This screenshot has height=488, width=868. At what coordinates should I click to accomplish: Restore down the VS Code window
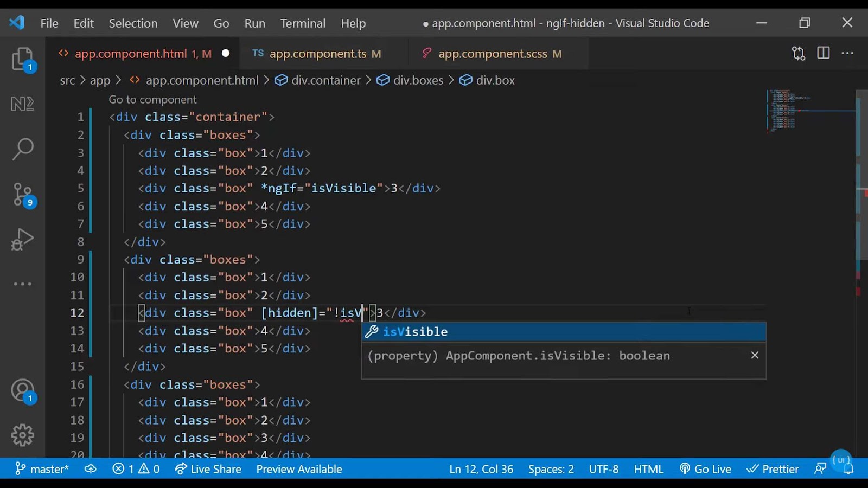pos(805,23)
